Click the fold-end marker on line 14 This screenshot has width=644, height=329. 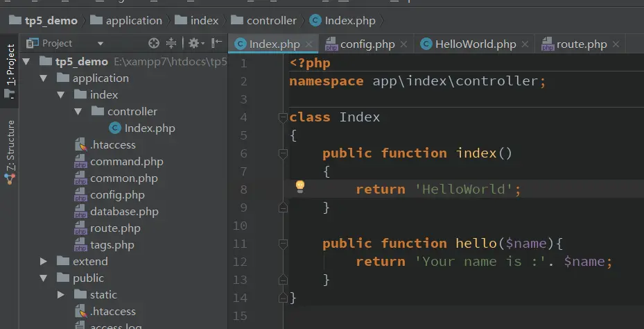[x=283, y=298]
